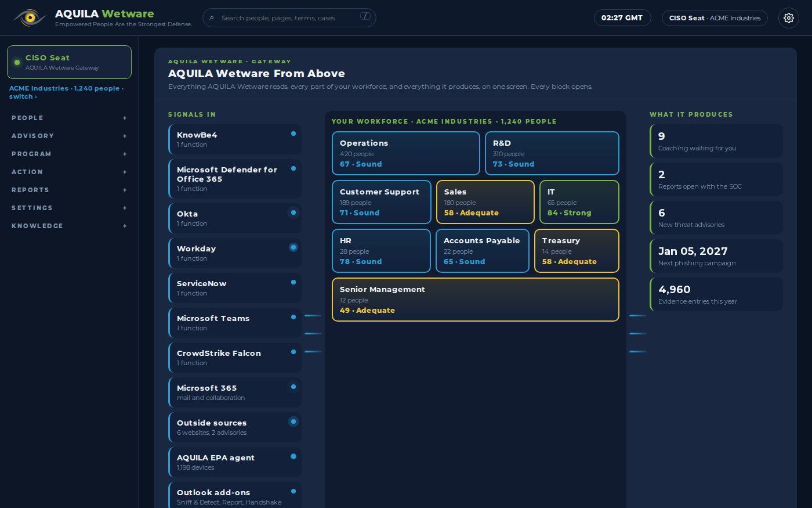Expand the Settings section plus icon
Screen dimensions: 812x508
(x=125, y=208)
